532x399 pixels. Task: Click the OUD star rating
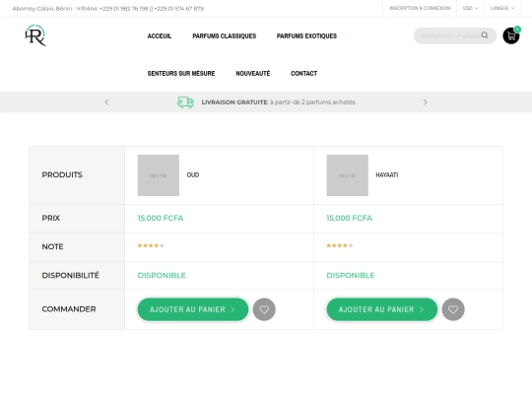tap(151, 245)
